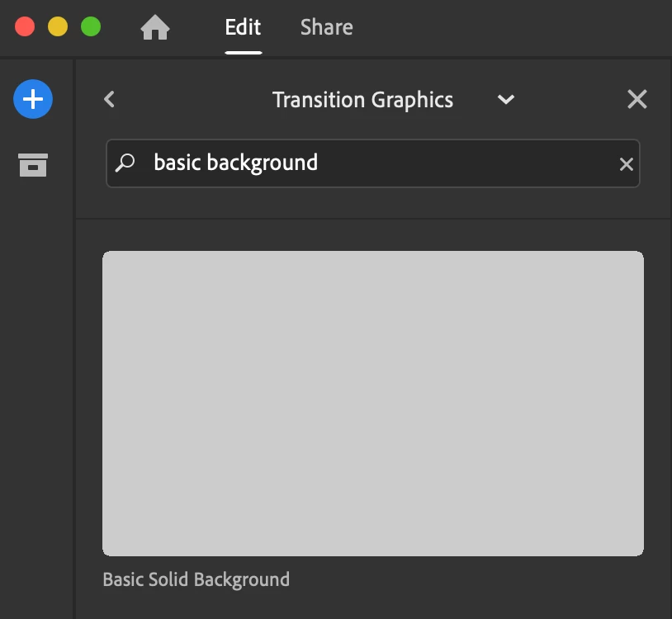
Task: Click the blue add media plus button
Action: 33,100
